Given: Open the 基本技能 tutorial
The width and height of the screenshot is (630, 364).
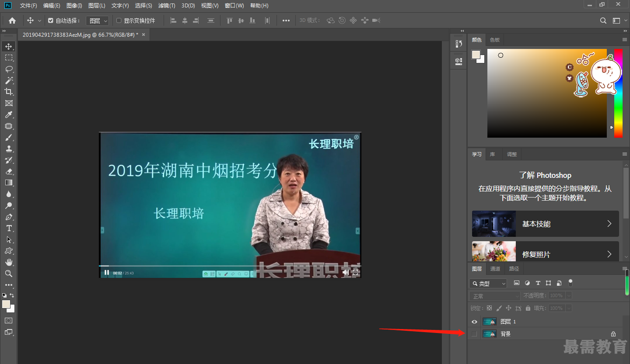Looking at the screenshot, I should click(x=546, y=224).
